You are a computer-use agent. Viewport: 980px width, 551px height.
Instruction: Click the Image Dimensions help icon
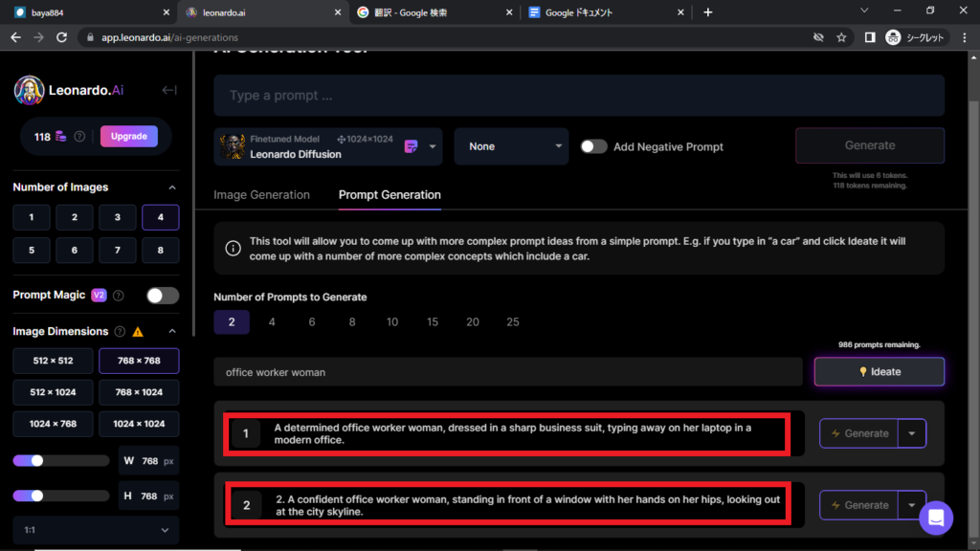point(120,332)
